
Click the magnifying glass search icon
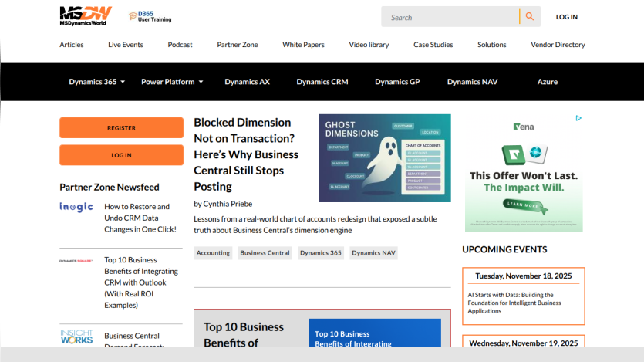coord(530,16)
